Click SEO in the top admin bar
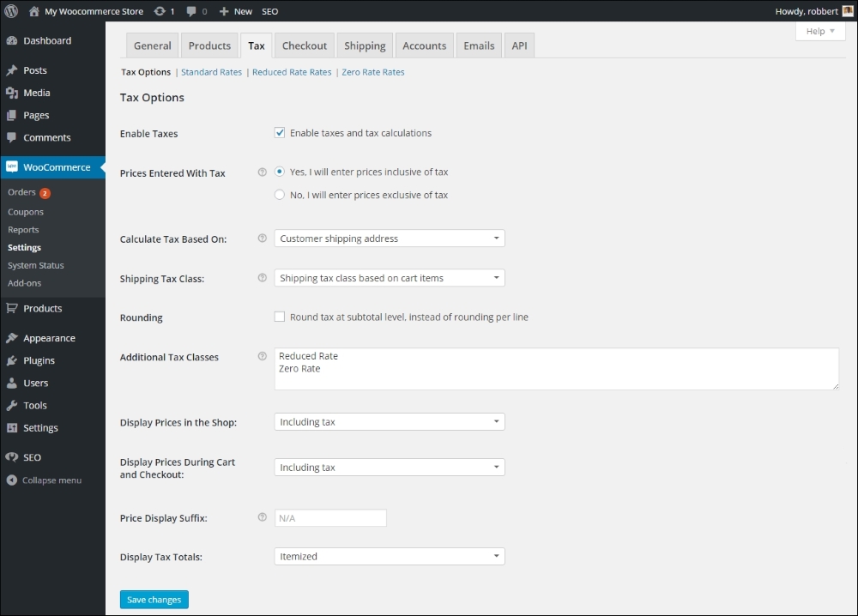 [x=269, y=11]
